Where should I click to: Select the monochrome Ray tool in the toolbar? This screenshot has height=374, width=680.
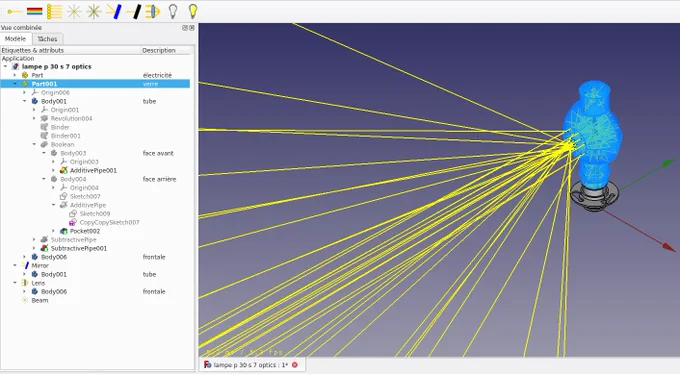tap(14, 11)
